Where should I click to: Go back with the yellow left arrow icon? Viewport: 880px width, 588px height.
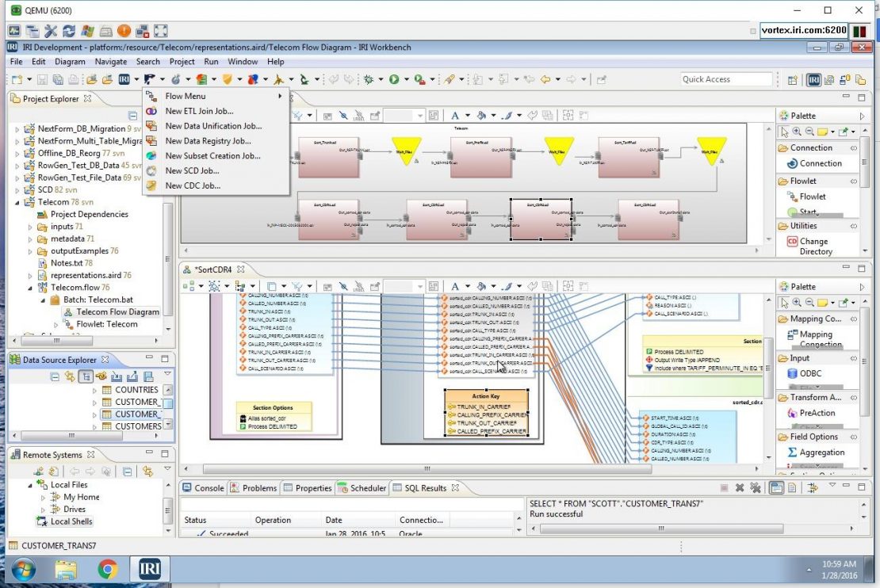tap(545, 80)
